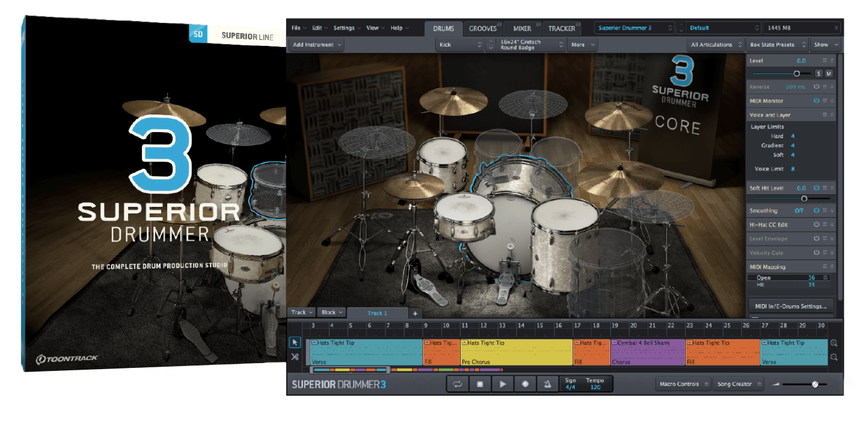Image resolution: width=868 pixels, height=424 pixels.
Task: Click the Reverse section menu icon
Action: tap(825, 87)
